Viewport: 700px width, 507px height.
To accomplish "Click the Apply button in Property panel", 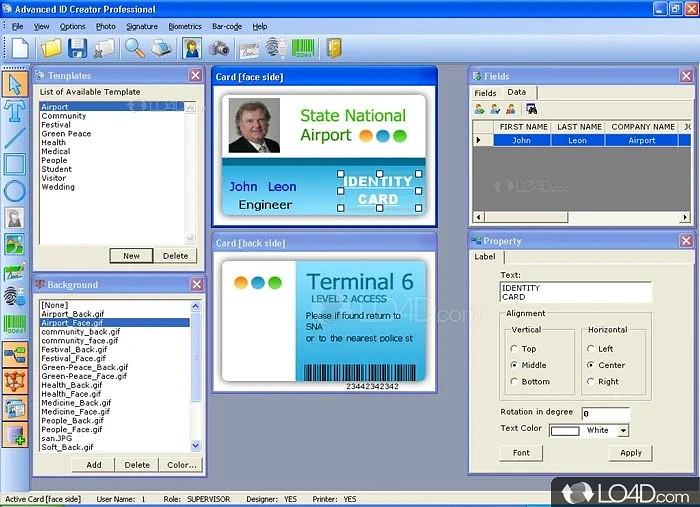I will pos(630,453).
